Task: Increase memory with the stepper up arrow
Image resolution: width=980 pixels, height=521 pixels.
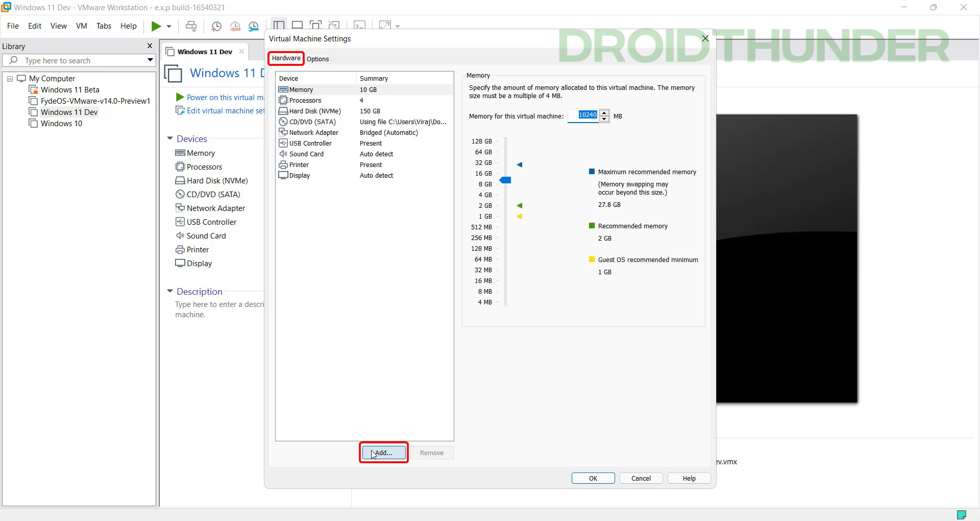Action: [604, 113]
